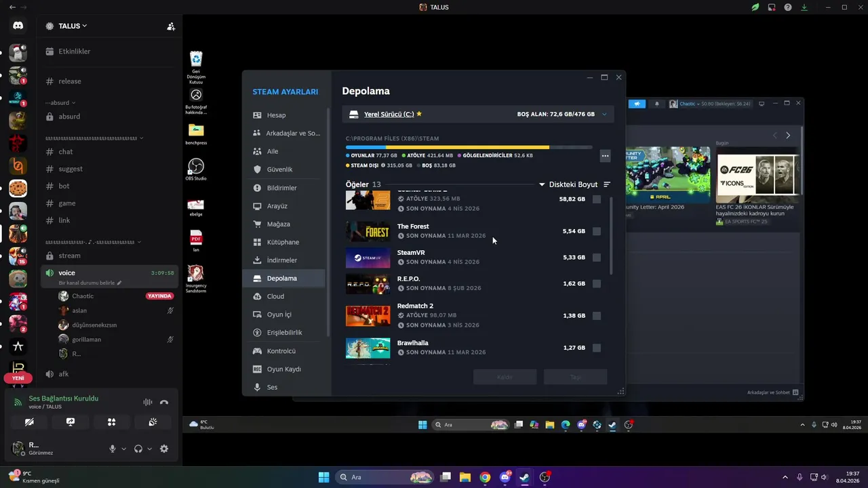
Task: Open Aile settings tab
Action: [285, 151]
